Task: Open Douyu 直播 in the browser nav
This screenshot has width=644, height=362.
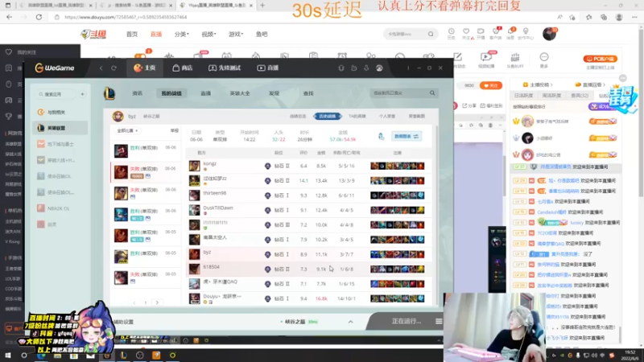Action: tap(155, 34)
